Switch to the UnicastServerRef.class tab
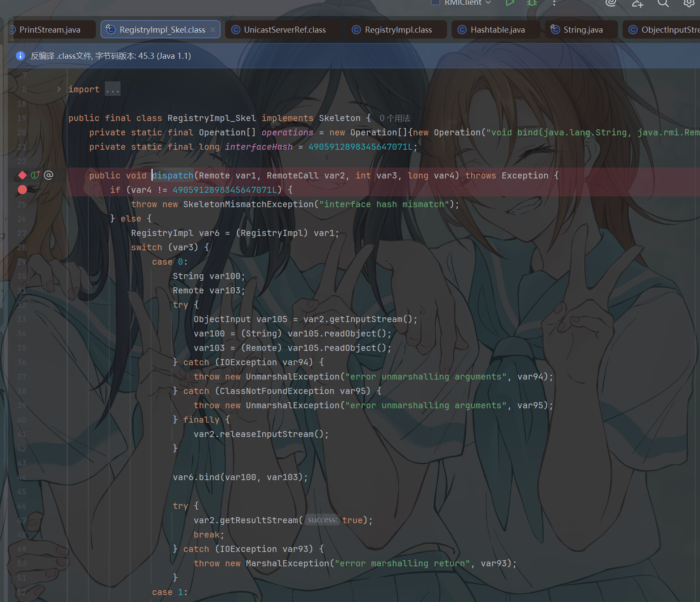This screenshot has width=700, height=602. [x=285, y=30]
